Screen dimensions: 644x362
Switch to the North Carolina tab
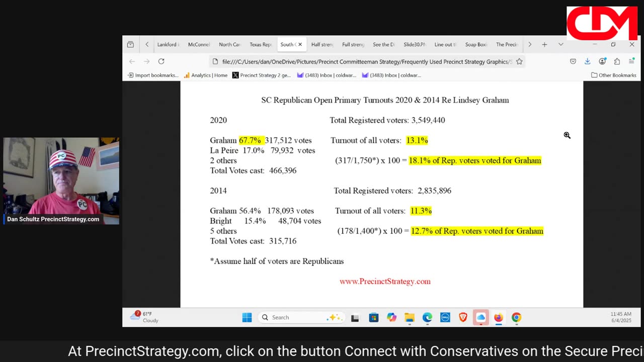[229, 45]
